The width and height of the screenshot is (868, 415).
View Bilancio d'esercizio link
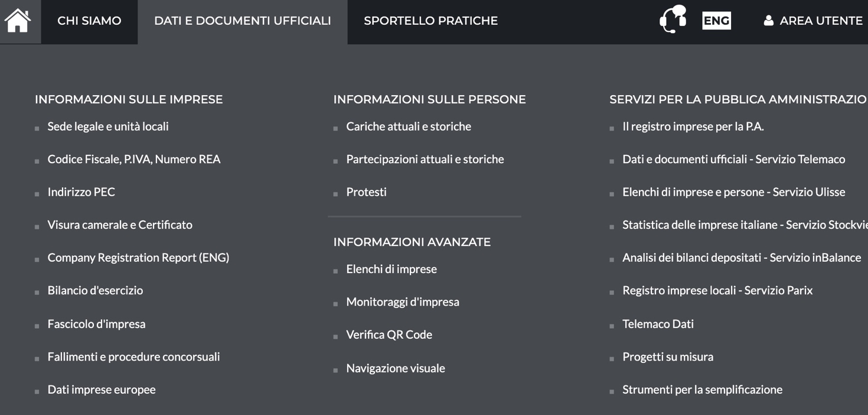coord(95,290)
